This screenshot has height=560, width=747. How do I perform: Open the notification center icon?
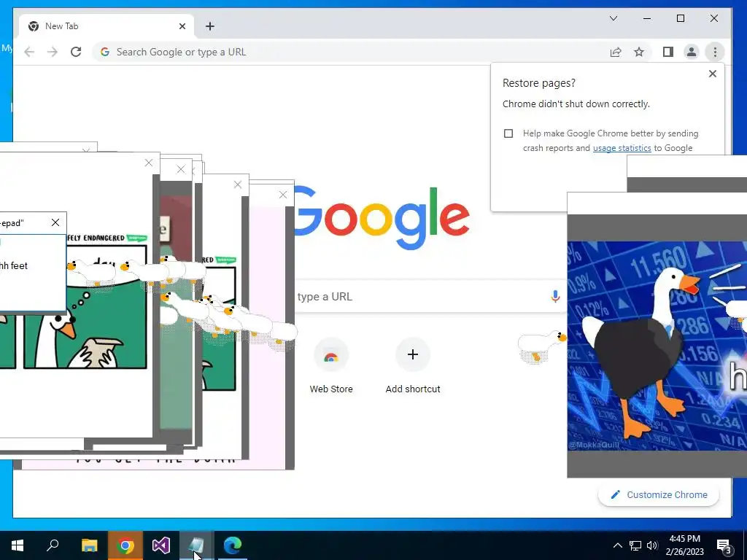point(724,545)
